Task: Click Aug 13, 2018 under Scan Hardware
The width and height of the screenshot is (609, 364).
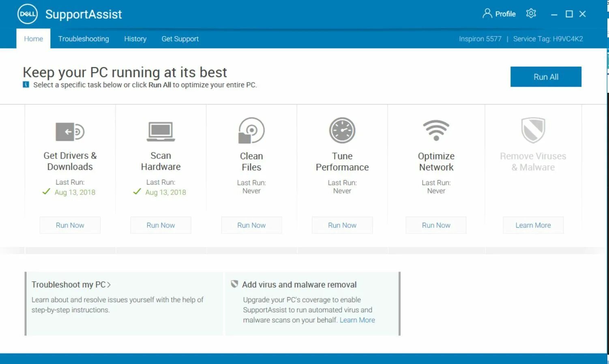Action: [166, 192]
